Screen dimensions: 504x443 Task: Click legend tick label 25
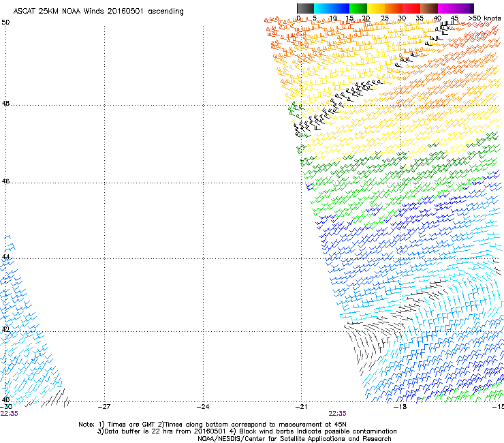coord(384,18)
